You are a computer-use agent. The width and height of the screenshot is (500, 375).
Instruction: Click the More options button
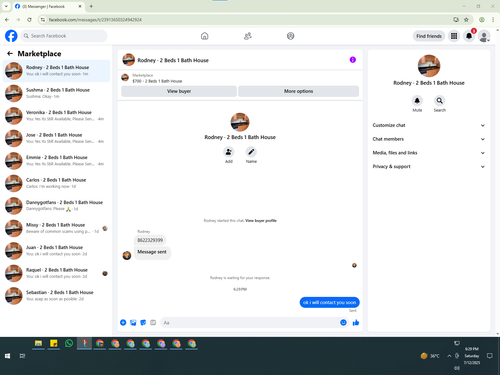299,91
